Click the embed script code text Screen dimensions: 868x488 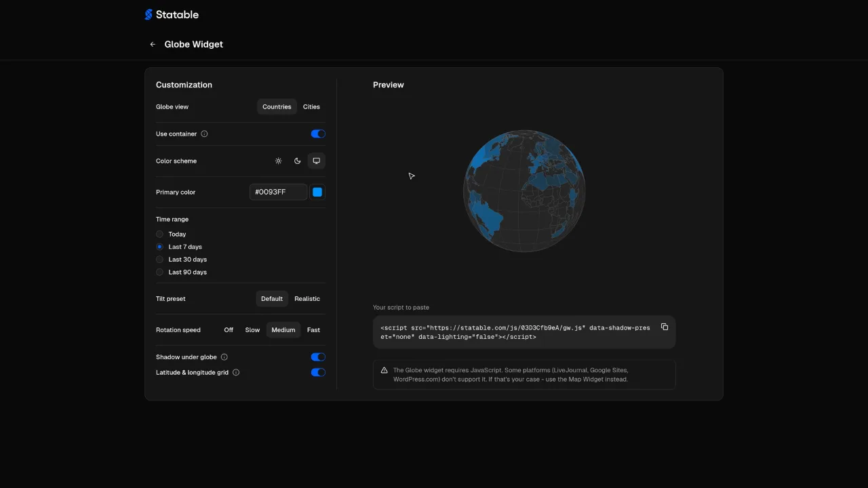(x=515, y=332)
